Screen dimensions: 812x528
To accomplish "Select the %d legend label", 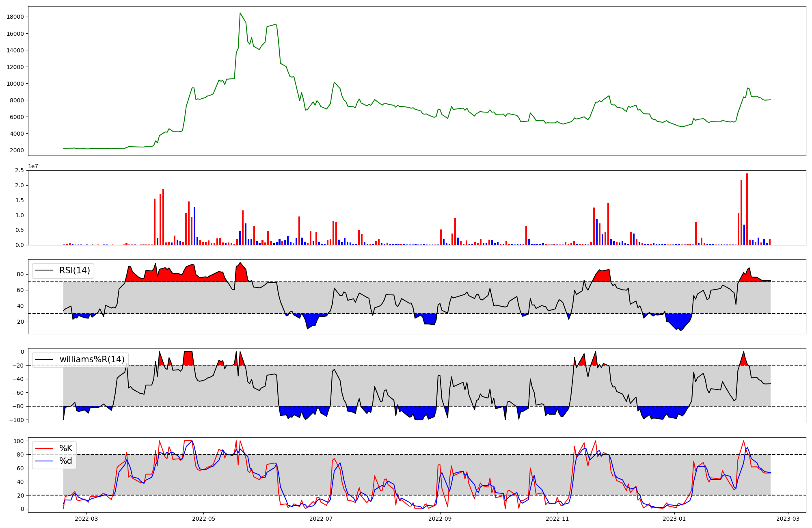I will click(66, 461).
